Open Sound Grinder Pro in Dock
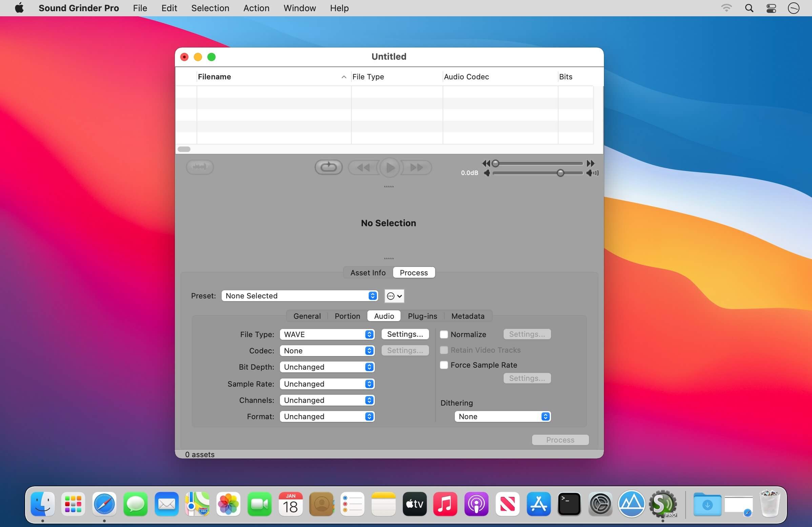Screen dimensions: 812x527 click(x=663, y=504)
